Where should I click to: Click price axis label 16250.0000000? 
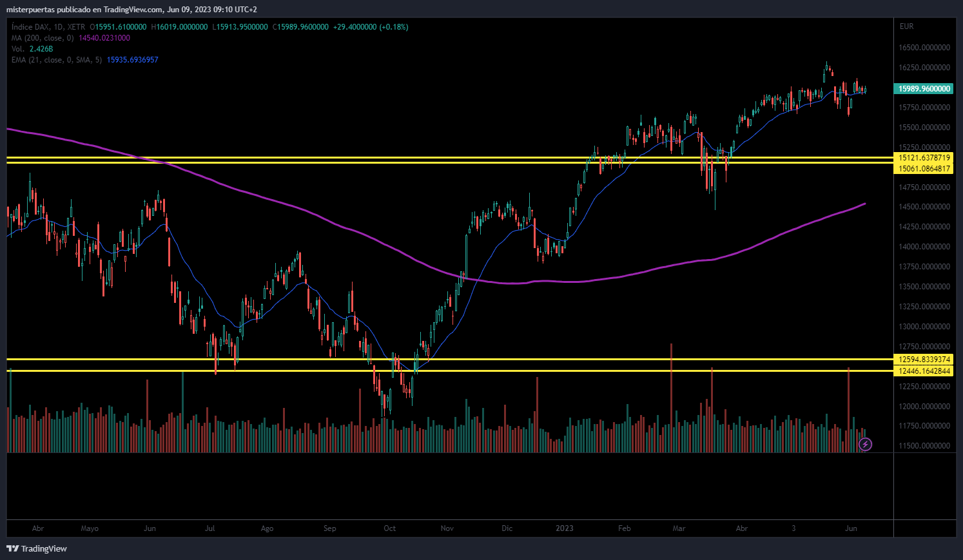point(924,68)
